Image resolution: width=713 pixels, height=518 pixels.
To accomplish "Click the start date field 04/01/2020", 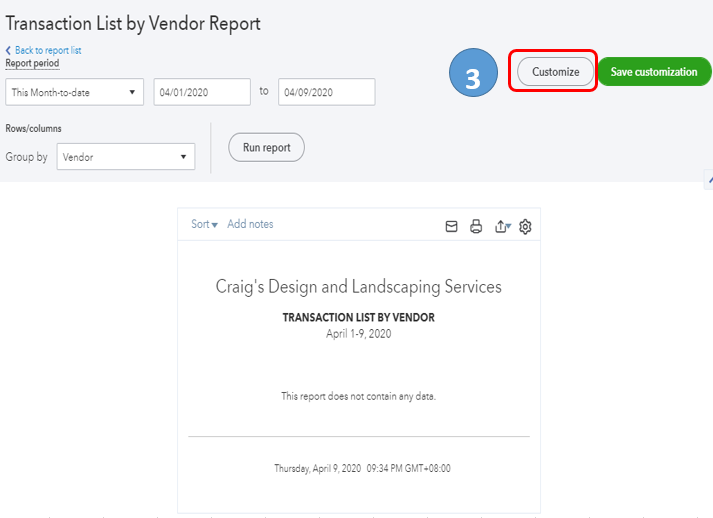I will click(202, 92).
